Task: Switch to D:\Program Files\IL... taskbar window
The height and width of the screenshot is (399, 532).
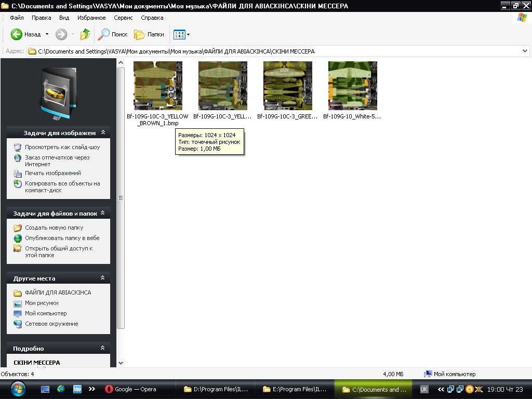Action: 216,389
